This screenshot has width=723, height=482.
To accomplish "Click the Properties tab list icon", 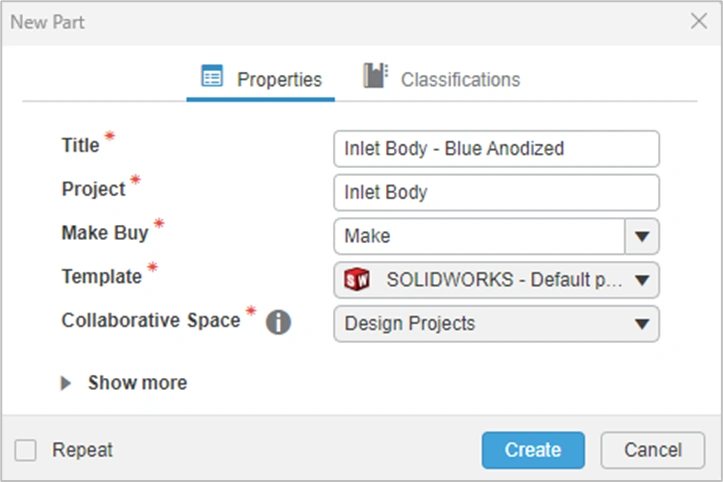I will coord(212,78).
